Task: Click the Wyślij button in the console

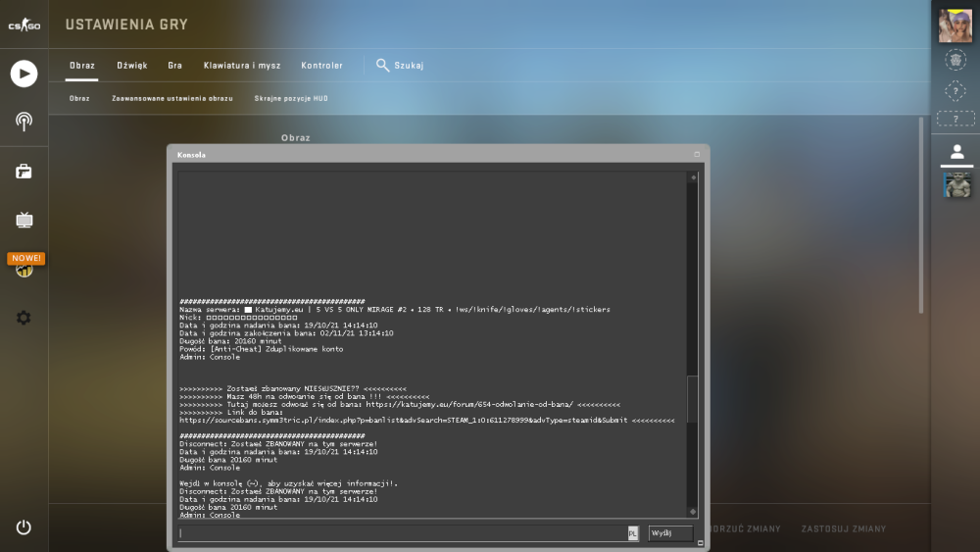Action: (670, 533)
